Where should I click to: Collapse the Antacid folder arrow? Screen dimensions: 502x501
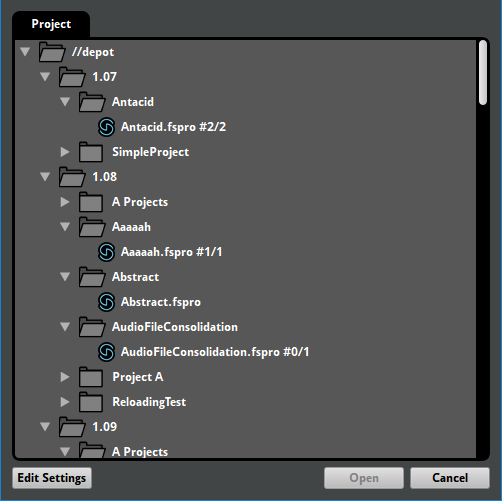coord(65,102)
